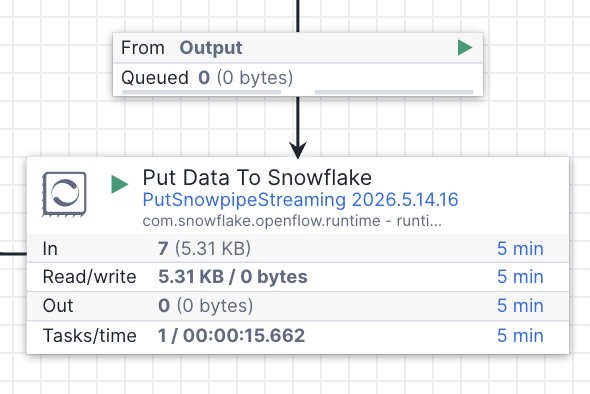
Task: Select the Put Data To Snowflake title
Action: (257, 177)
